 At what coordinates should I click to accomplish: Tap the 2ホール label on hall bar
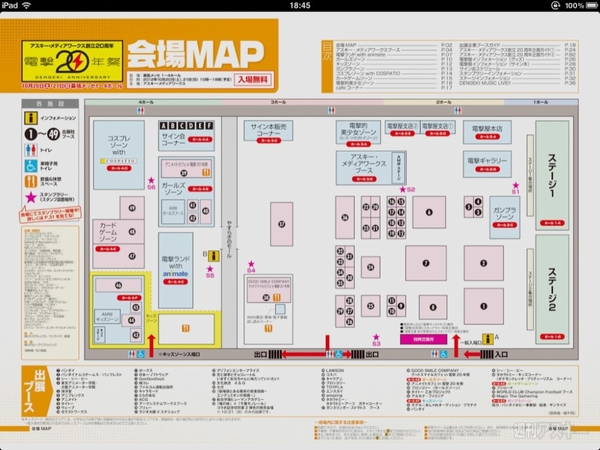pyautogui.click(x=443, y=102)
